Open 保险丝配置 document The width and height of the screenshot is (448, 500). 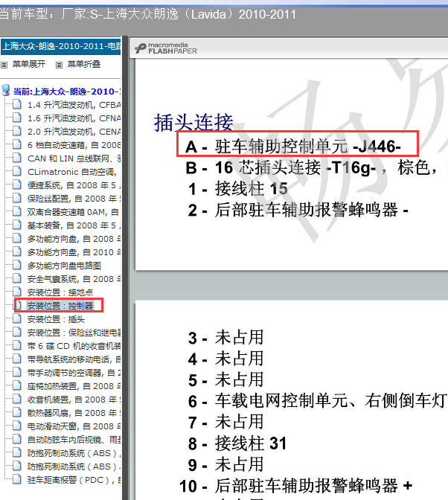(x=74, y=199)
